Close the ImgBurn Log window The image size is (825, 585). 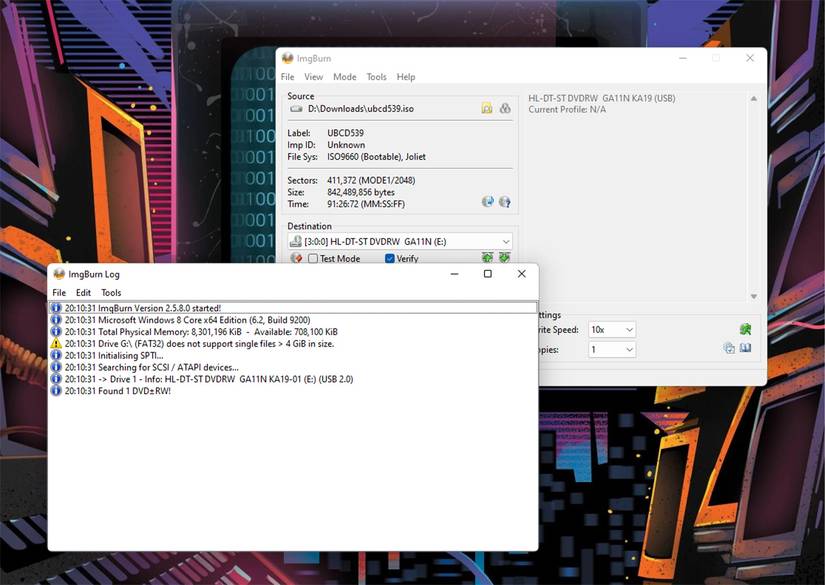coord(521,274)
